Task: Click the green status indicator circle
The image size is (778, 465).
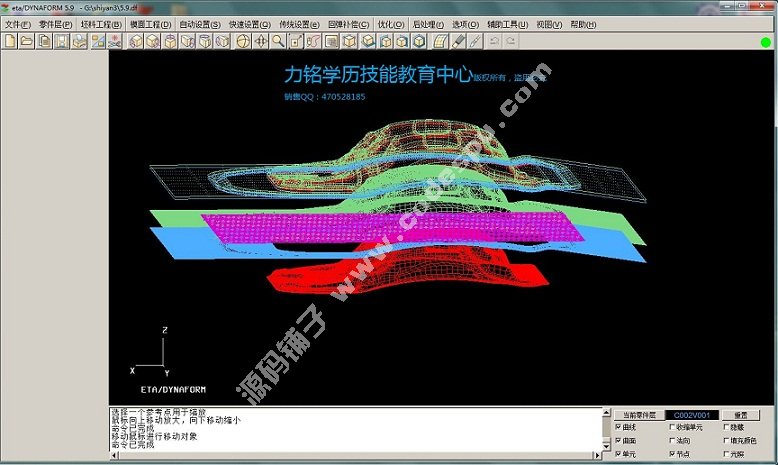Action: tap(766, 43)
